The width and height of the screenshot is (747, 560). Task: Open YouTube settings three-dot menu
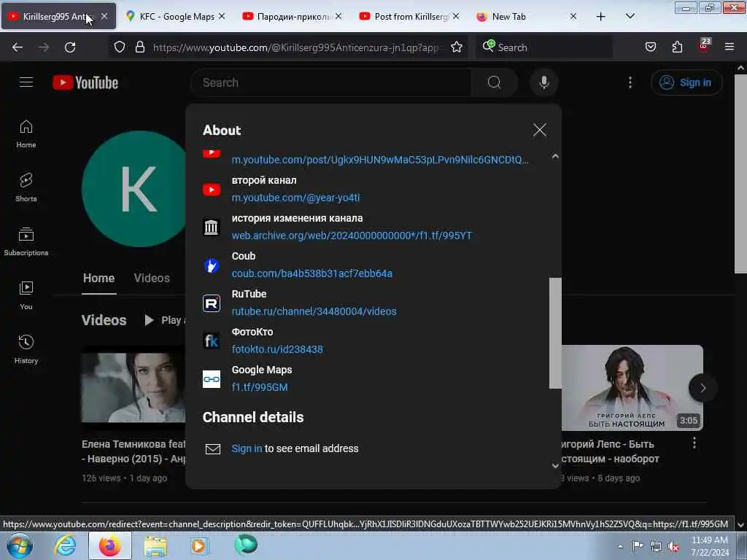(630, 82)
